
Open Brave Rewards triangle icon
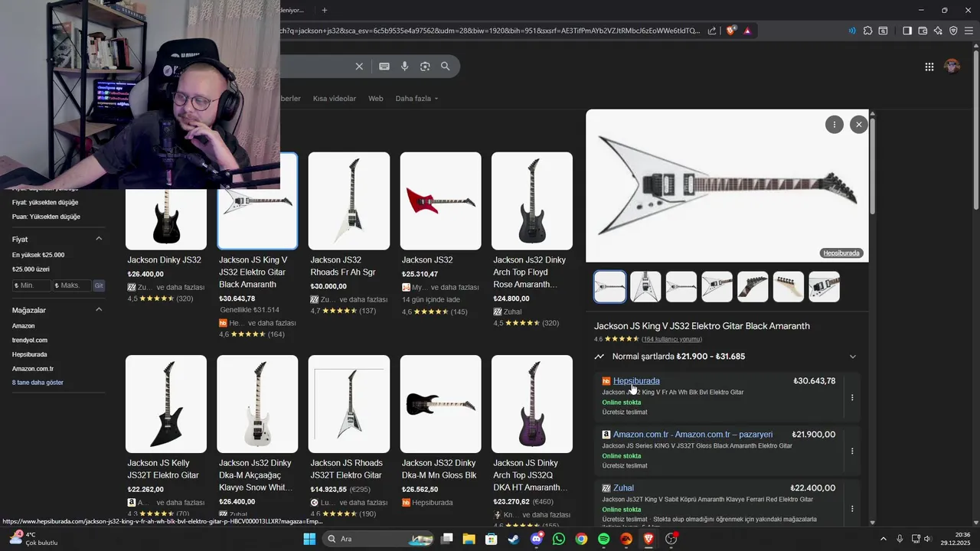(x=747, y=31)
